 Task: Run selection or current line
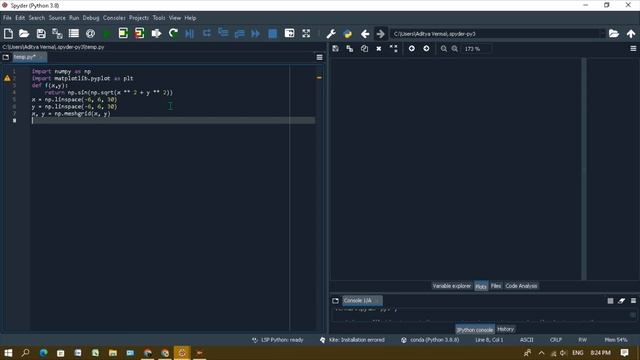(156, 33)
